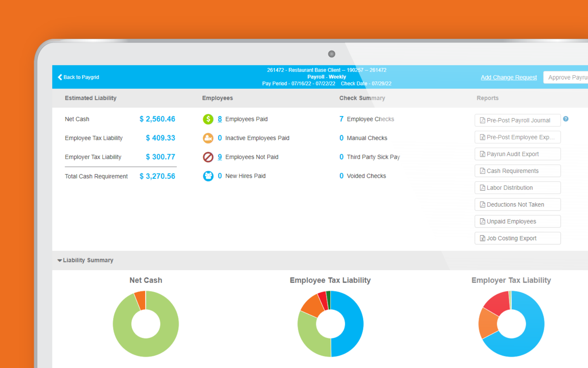
Task: Click the orange Inactive Employees Paid icon
Action: tap(208, 138)
